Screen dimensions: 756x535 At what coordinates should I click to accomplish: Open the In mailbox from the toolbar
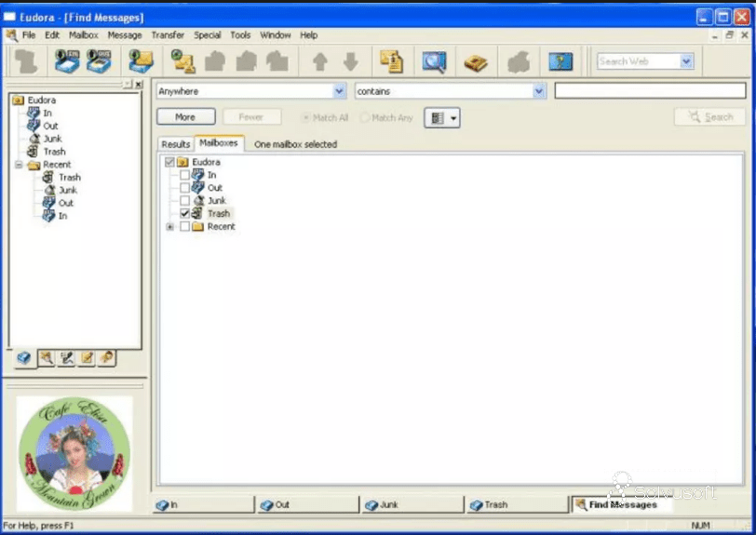[x=66, y=61]
